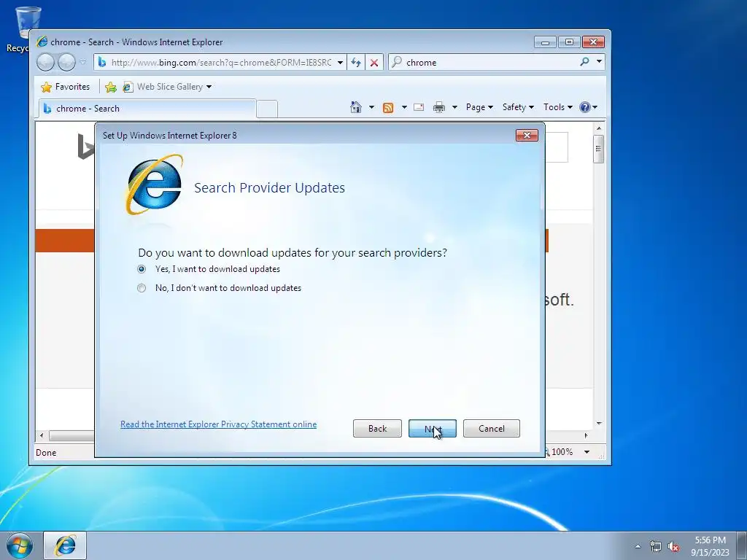
Task: Expand the Home button dropdown arrow
Action: pos(371,107)
